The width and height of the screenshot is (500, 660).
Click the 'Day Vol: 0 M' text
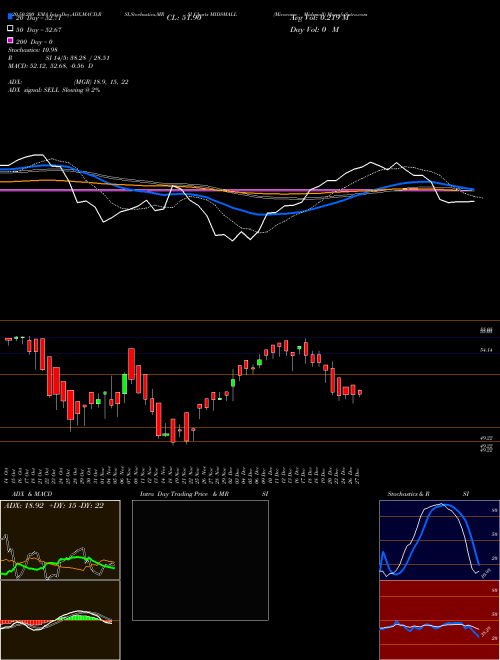coord(314,29)
